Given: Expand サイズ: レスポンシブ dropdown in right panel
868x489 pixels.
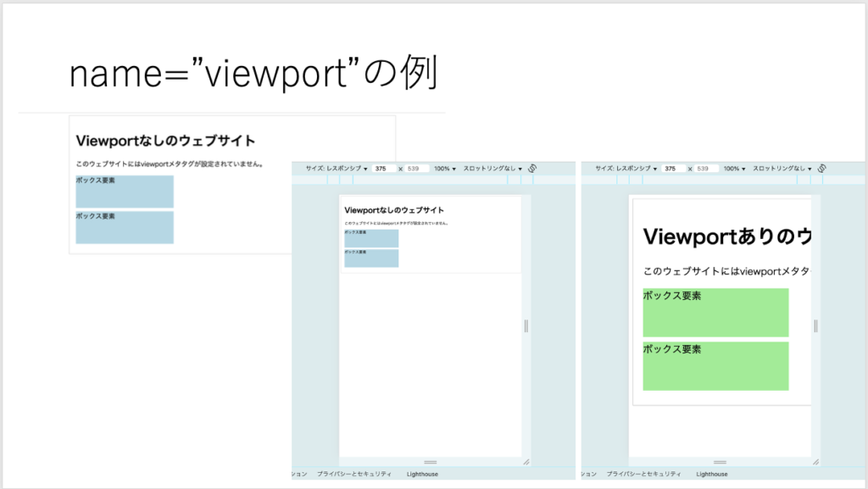Looking at the screenshot, I should click(x=626, y=169).
